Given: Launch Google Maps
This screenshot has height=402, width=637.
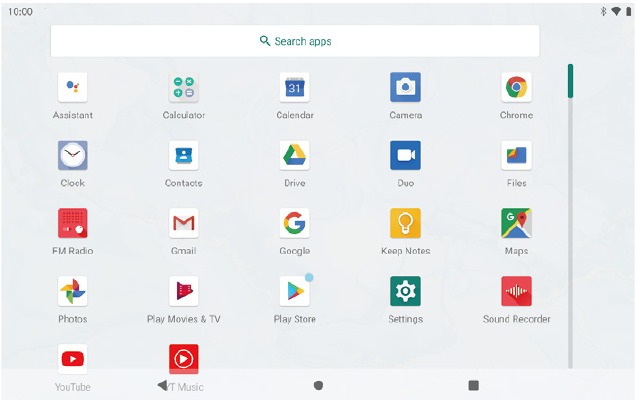Looking at the screenshot, I should (x=516, y=223).
